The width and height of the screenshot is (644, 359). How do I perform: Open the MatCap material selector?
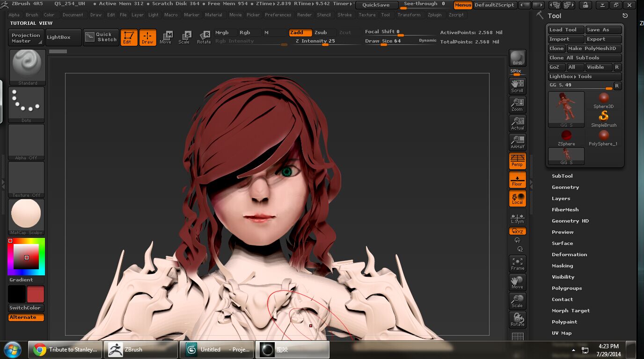click(26, 217)
